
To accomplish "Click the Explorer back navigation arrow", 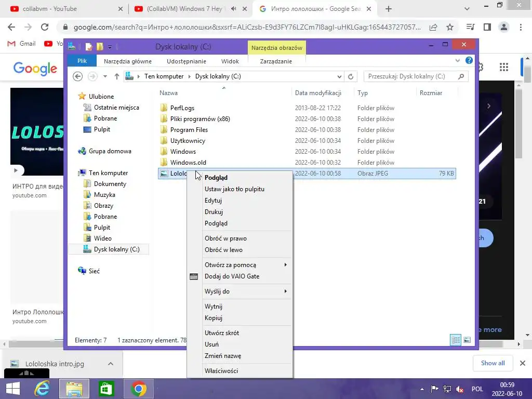I will click(x=78, y=76).
